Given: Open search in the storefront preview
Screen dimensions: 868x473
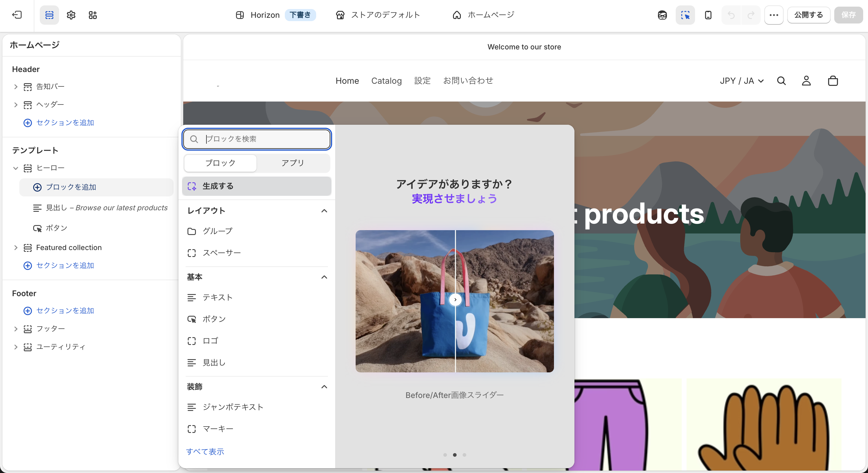Looking at the screenshot, I should (782, 81).
